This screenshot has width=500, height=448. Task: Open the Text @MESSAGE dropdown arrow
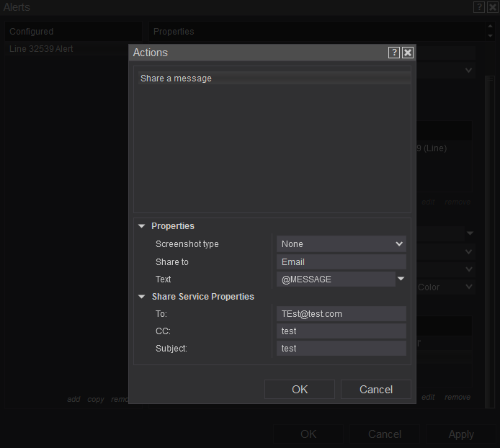[401, 279]
